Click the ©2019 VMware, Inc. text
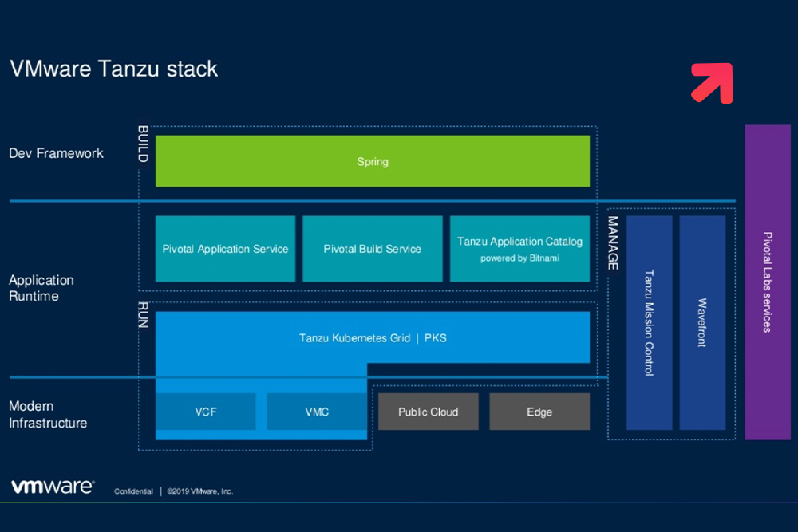 200,491
